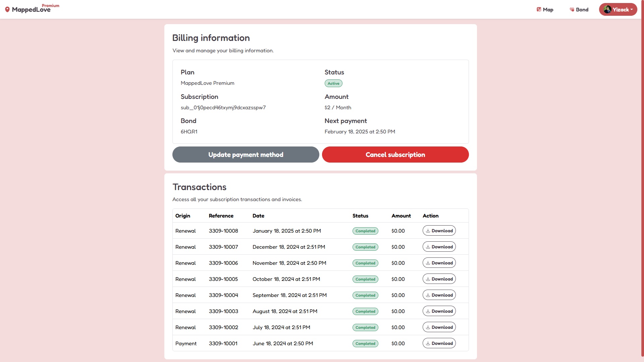Image resolution: width=644 pixels, height=362 pixels.
Task: Expand the Yizack user dropdown
Action: [618, 9]
